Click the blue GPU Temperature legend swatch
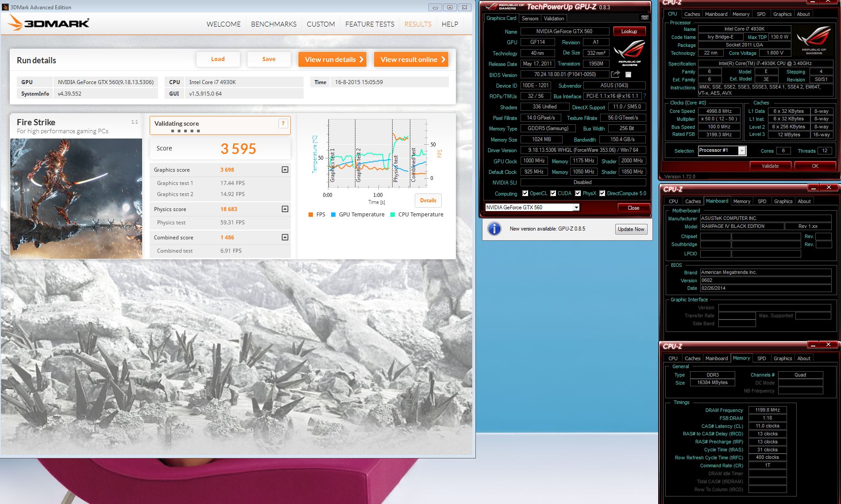Screen dimensions: 841x504 (x=333, y=215)
